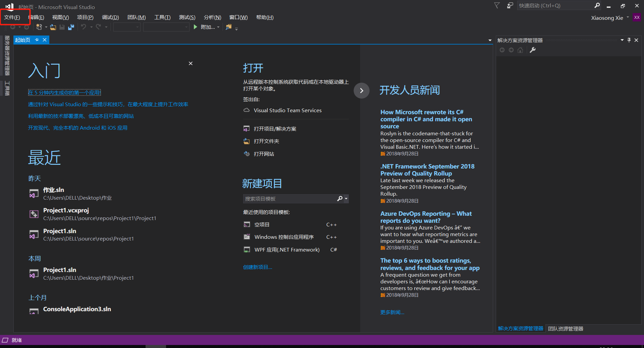The image size is (644, 348).
Task: Toggle pin on the 起始页 tab
Action: point(37,40)
